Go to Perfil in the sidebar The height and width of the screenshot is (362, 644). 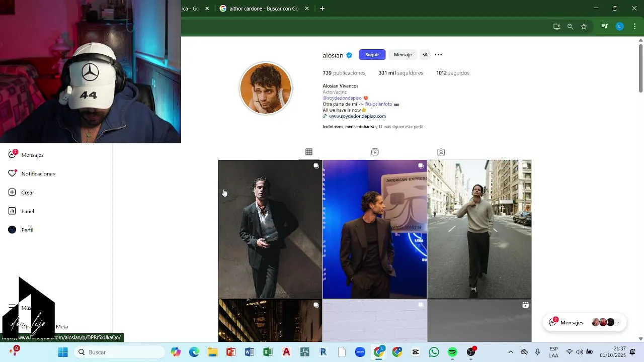tap(21, 230)
